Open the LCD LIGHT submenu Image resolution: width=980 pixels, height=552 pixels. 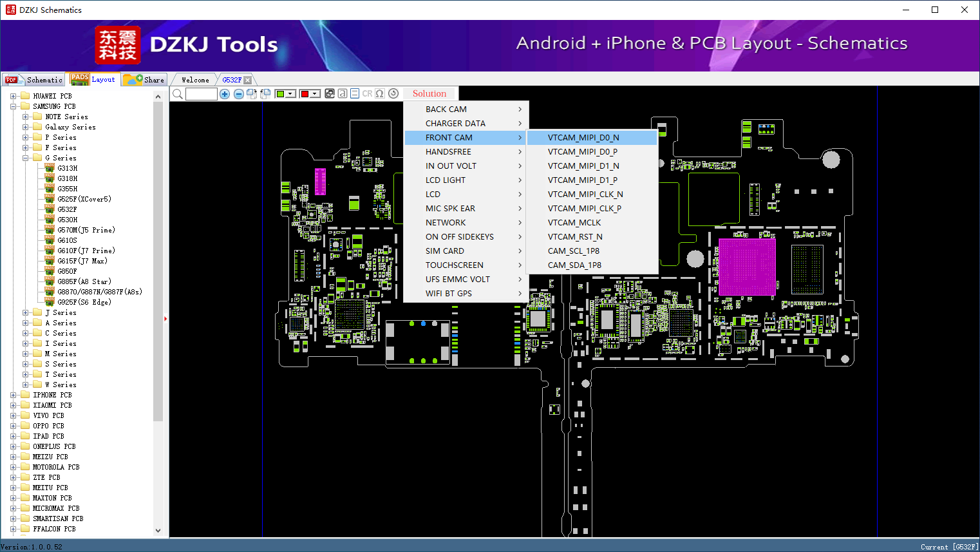pos(467,180)
